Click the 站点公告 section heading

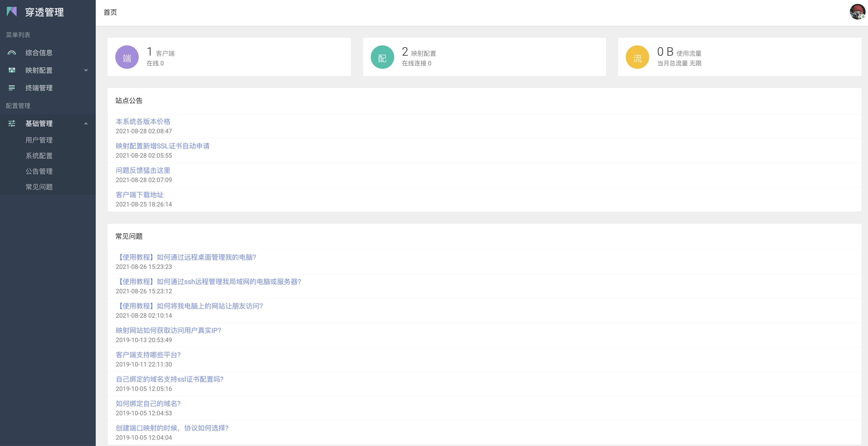(129, 101)
